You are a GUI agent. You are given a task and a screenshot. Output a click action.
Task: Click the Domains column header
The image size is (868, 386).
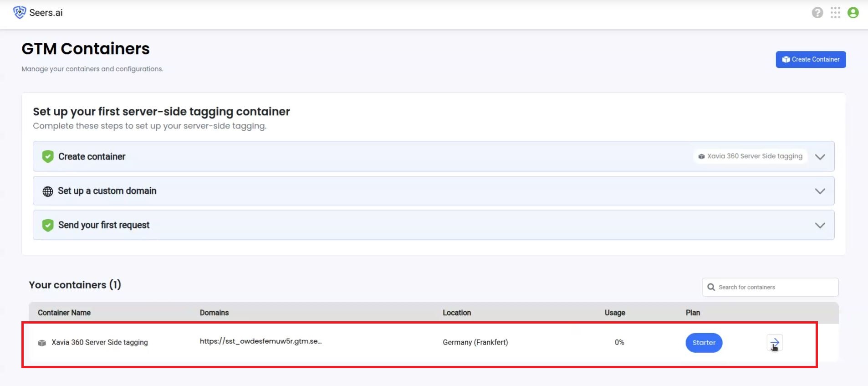pos(214,313)
